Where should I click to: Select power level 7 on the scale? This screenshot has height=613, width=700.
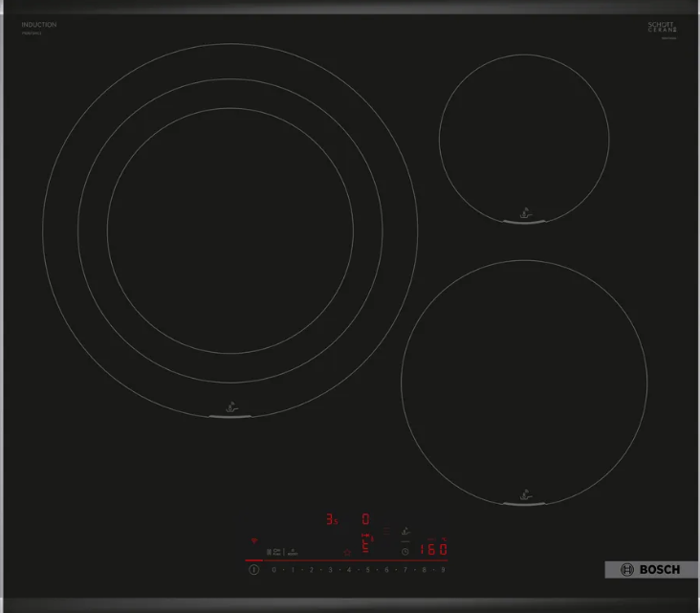click(405, 570)
